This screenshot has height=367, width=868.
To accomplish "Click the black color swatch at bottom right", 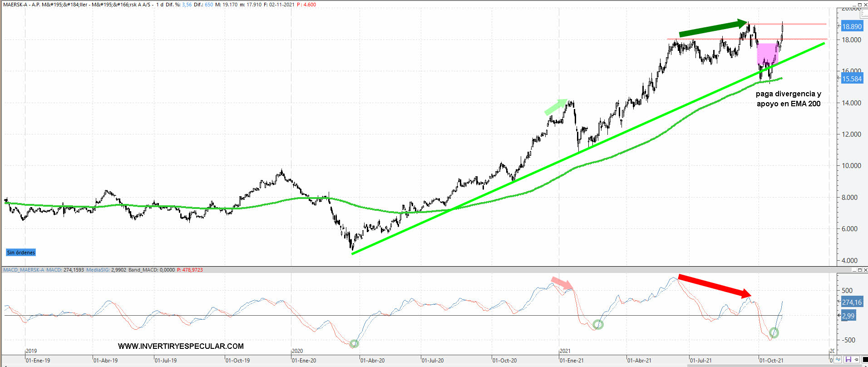I will click(x=864, y=360).
